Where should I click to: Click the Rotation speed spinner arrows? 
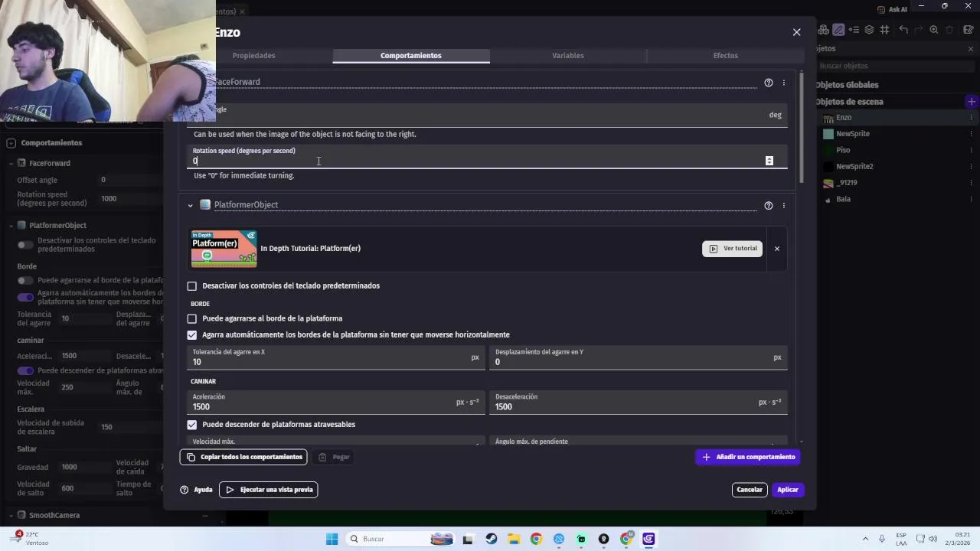pyautogui.click(x=769, y=161)
